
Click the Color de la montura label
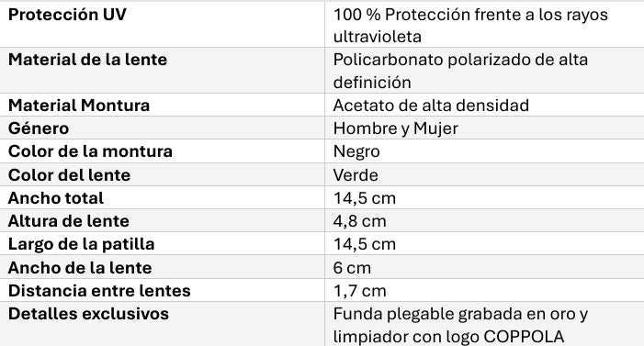pyautogui.click(x=90, y=151)
